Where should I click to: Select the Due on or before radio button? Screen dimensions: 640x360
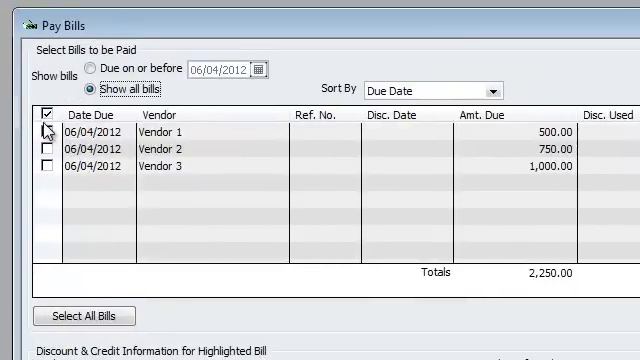(90, 68)
